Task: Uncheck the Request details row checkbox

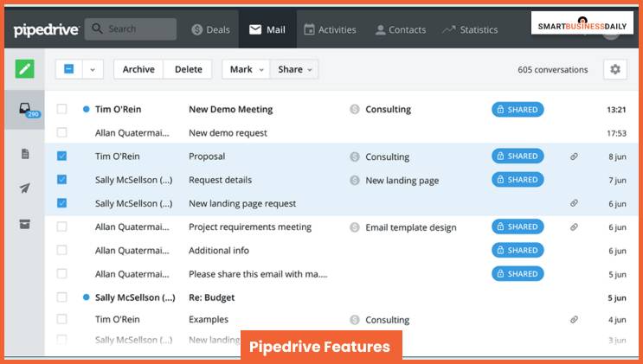Action: (61, 180)
